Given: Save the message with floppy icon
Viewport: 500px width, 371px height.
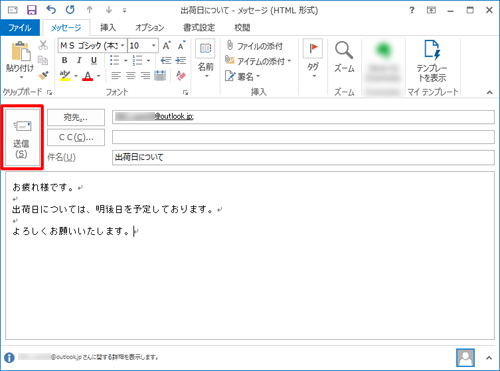Looking at the screenshot, I should [32, 10].
